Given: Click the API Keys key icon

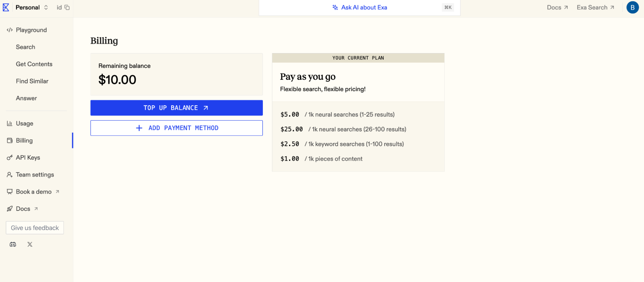Looking at the screenshot, I should tap(10, 157).
